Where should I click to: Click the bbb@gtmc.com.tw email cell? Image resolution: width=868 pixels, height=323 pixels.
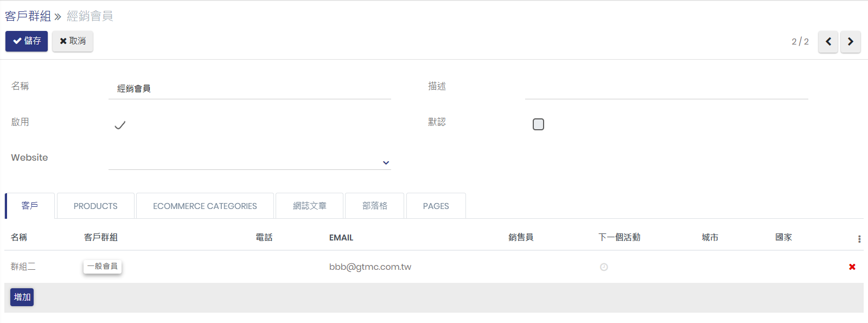pos(370,267)
